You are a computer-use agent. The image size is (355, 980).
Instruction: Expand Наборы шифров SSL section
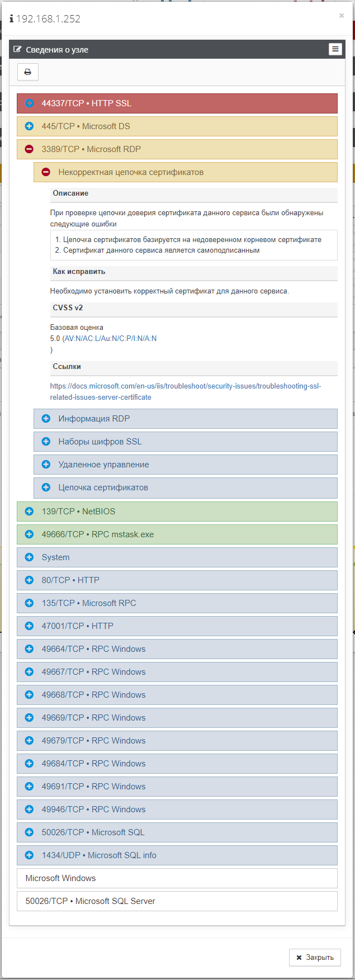point(46,442)
